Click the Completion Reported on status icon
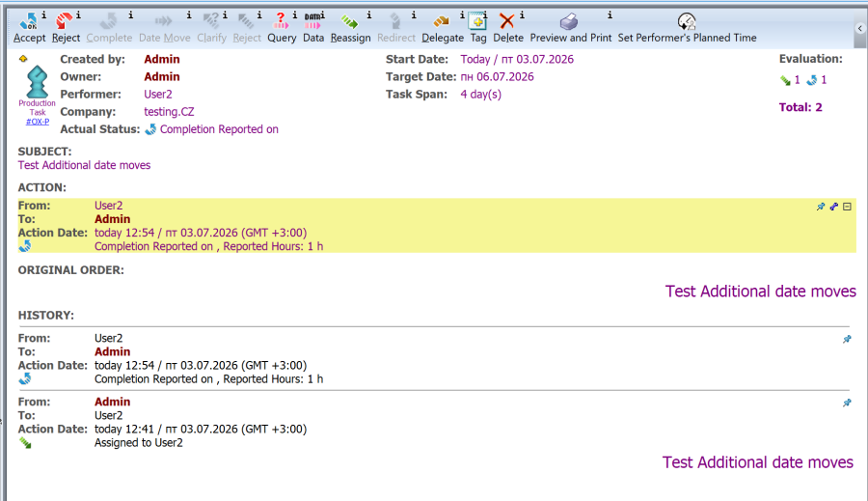The height and width of the screenshot is (501, 868). (150, 129)
